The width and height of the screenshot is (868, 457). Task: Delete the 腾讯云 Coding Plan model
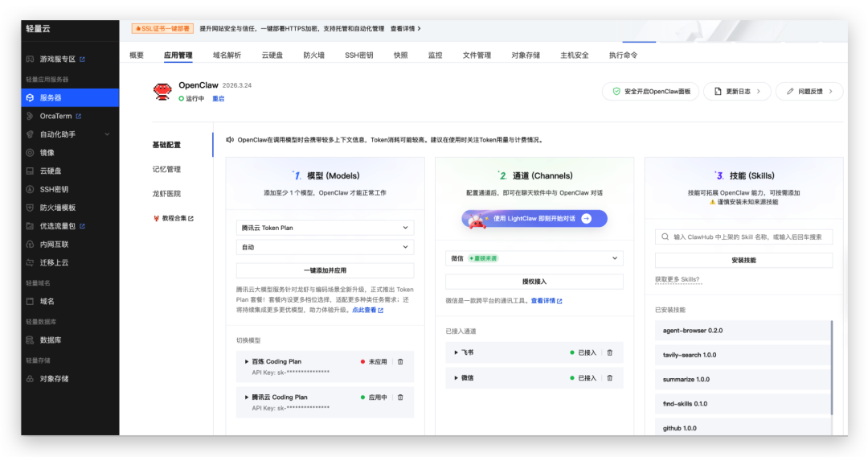pyautogui.click(x=400, y=397)
